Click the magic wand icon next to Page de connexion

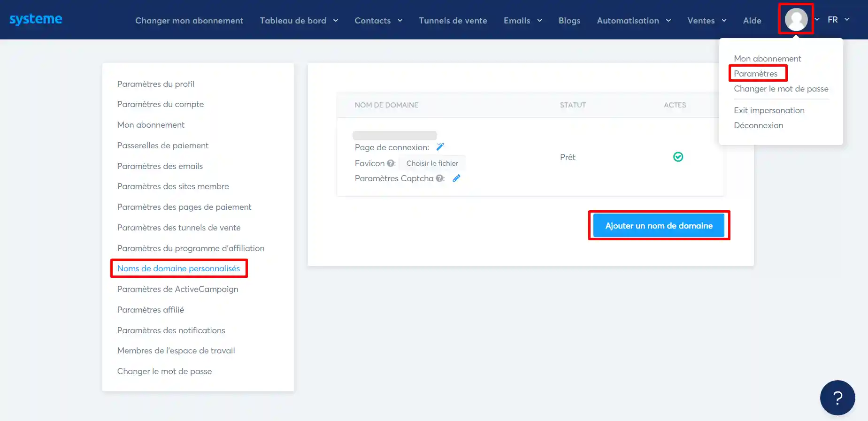coord(440,147)
